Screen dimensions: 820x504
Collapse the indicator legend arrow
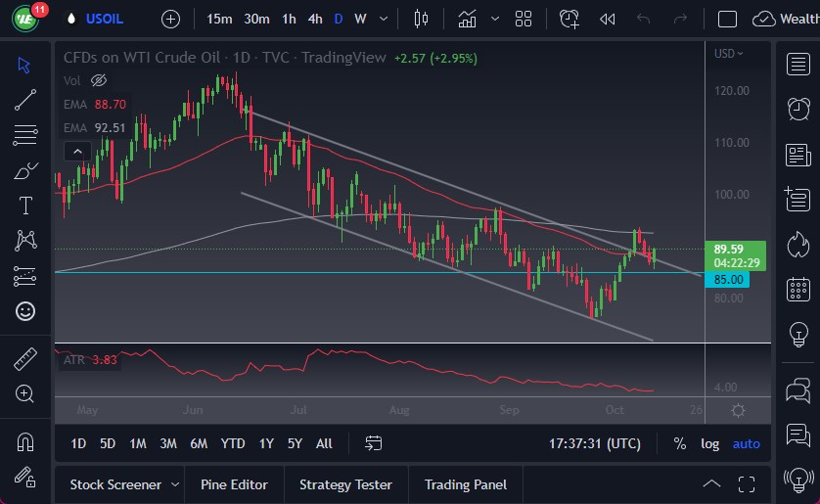point(76,151)
